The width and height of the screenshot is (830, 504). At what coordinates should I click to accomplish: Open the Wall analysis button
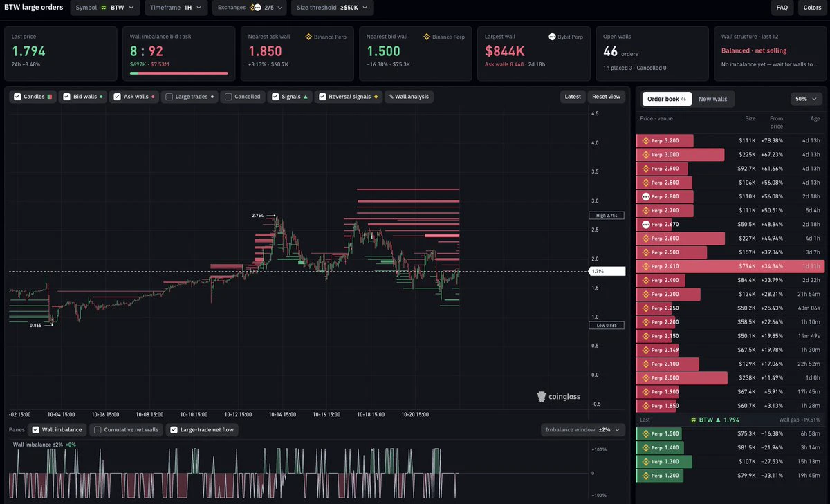point(409,97)
